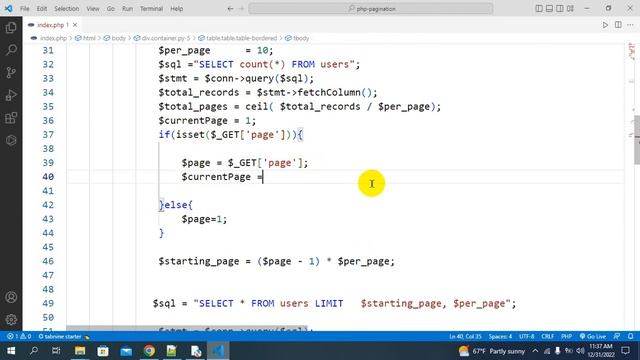The width and height of the screenshot is (640, 360).
Task: Click Ln 40, Col 35 cursor position
Action: (x=465, y=336)
